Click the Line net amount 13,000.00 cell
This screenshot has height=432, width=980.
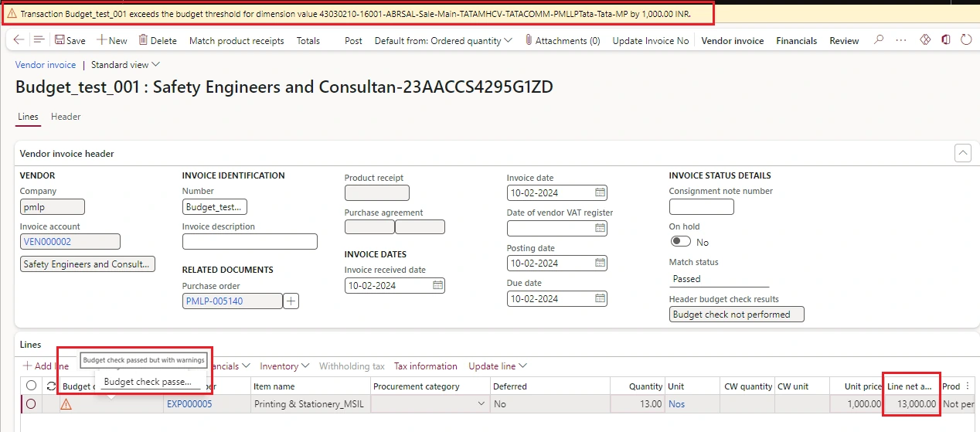pyautogui.click(x=911, y=403)
